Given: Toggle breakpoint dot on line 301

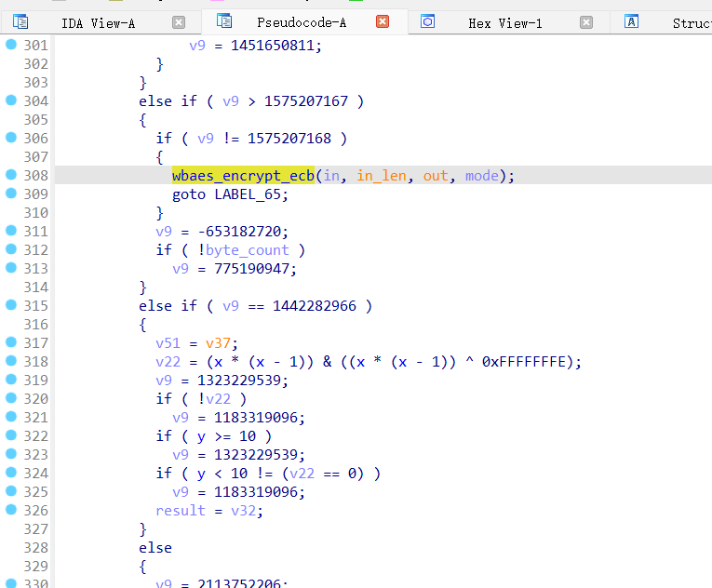Looking at the screenshot, I should (11, 45).
